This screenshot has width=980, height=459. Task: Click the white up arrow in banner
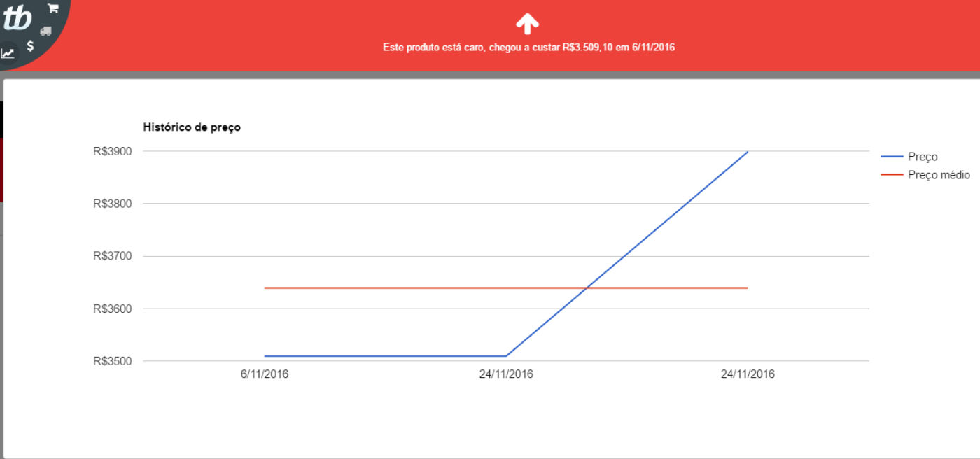click(527, 24)
